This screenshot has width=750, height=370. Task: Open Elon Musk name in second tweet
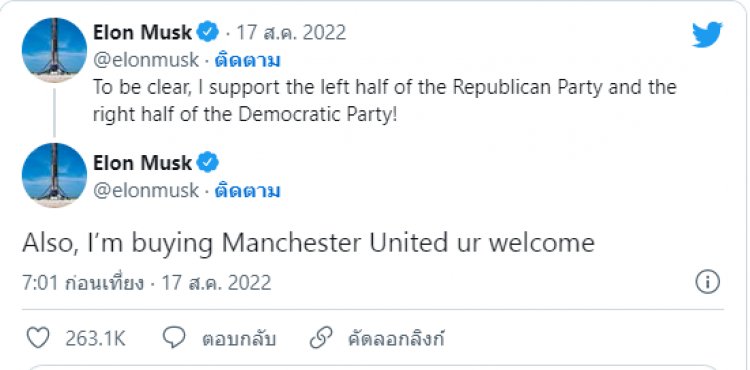[143, 163]
